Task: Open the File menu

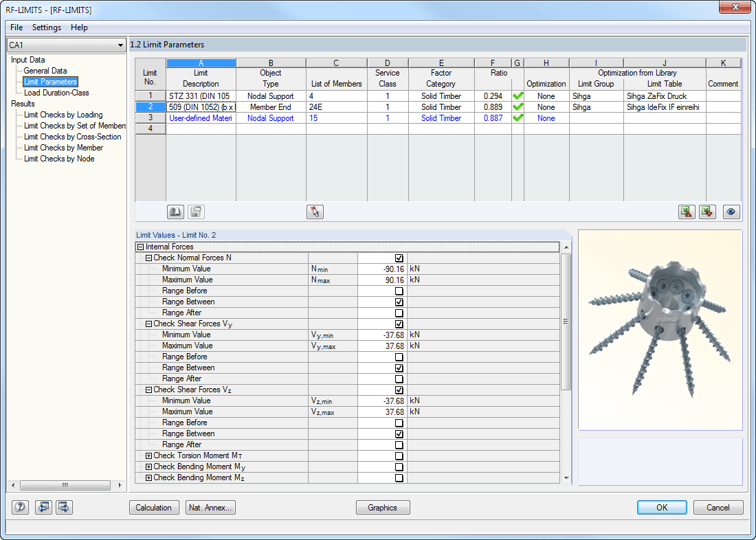Action: coord(16,27)
